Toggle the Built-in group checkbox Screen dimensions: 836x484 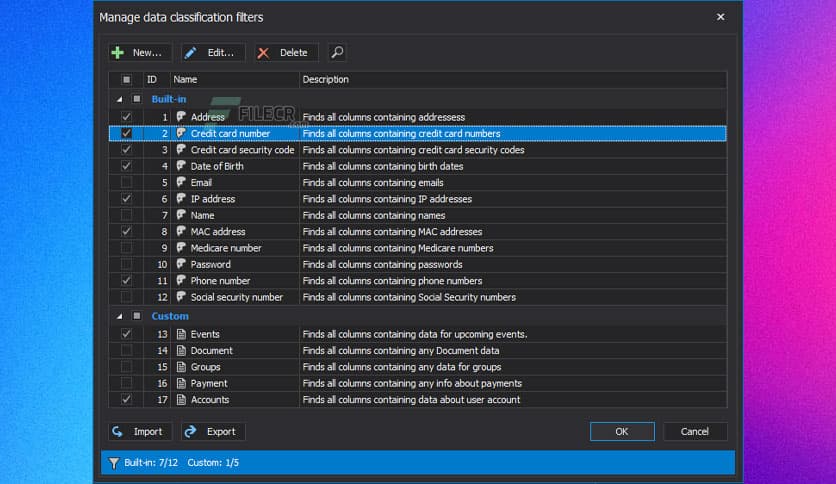[137, 99]
